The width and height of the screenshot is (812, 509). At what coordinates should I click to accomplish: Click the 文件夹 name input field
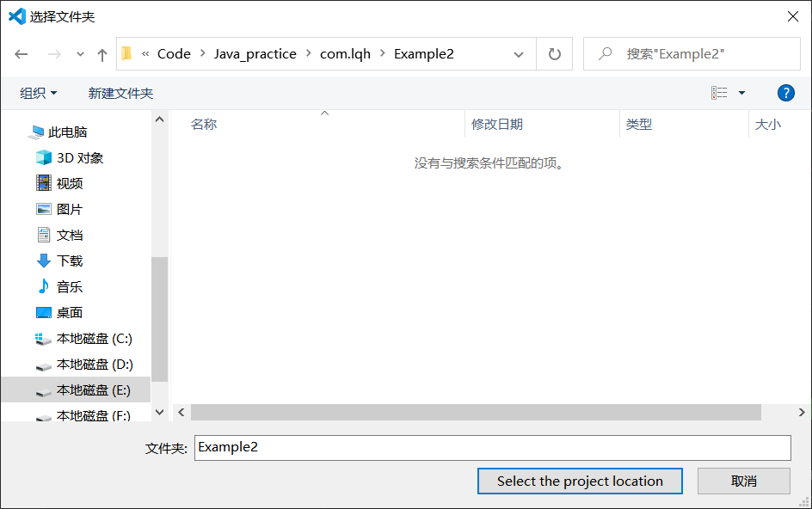tap(492, 448)
